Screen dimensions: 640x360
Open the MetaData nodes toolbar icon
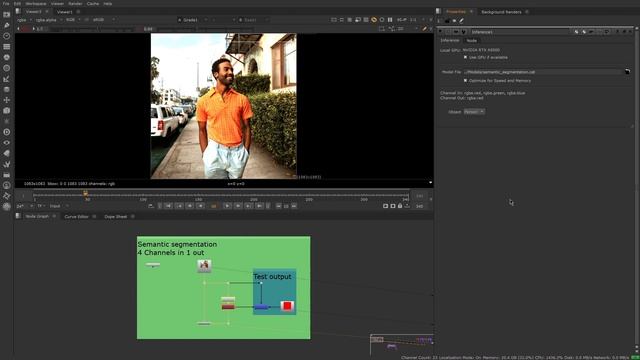[x=7, y=153]
